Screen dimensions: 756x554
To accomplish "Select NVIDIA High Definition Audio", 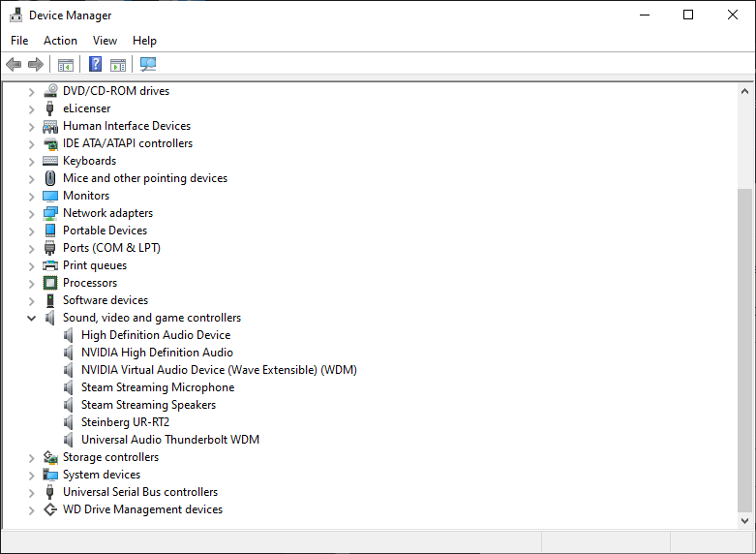I will (157, 353).
